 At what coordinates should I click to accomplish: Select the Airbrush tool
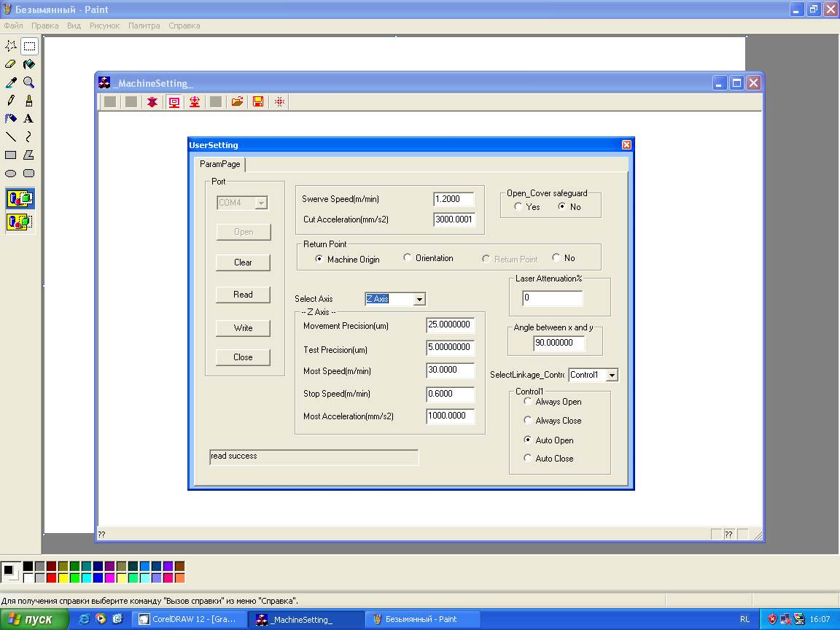(11, 119)
